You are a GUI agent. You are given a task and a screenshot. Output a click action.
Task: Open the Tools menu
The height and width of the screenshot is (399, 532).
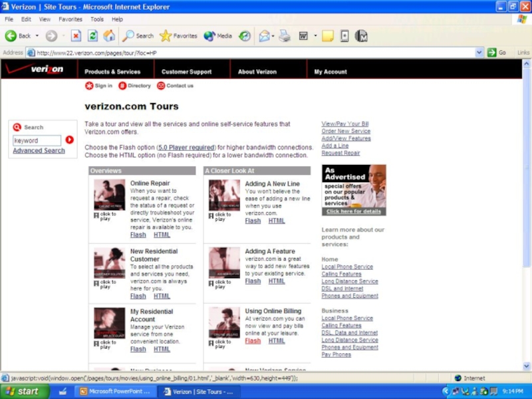pyautogui.click(x=97, y=19)
